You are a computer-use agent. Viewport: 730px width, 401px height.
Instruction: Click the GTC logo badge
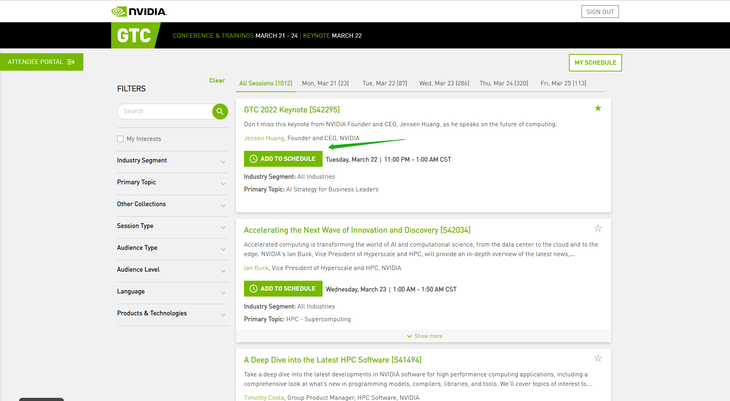(x=134, y=35)
